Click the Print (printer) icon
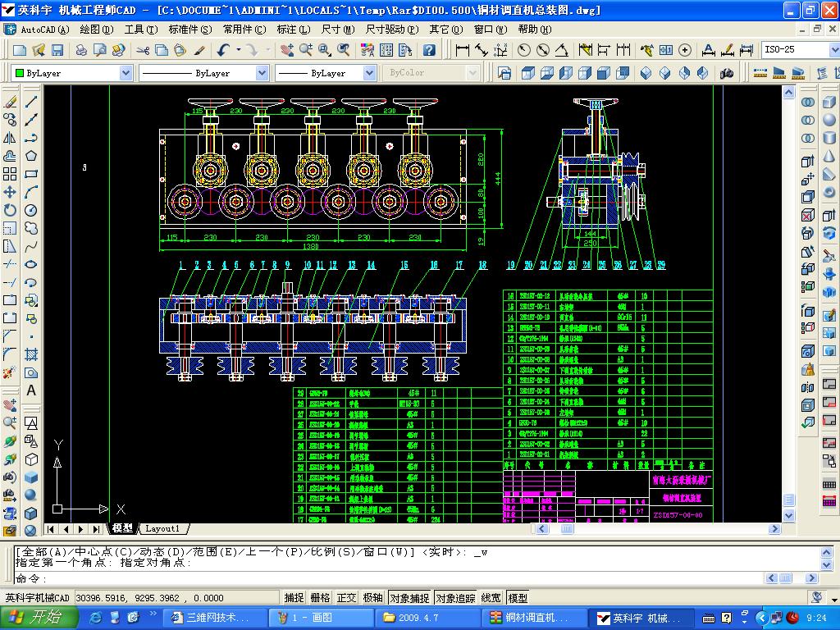The width and height of the screenshot is (840, 630). (x=81, y=50)
